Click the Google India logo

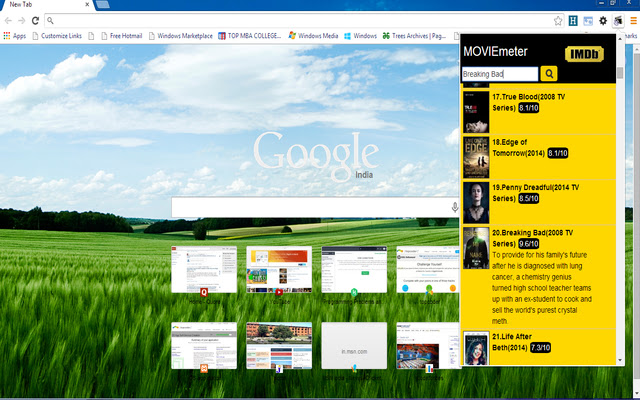(316, 156)
